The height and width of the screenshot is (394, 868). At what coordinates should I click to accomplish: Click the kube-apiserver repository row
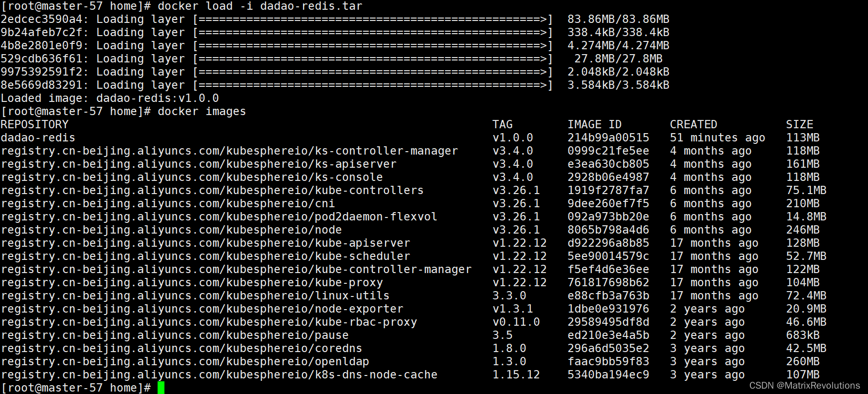(205, 243)
